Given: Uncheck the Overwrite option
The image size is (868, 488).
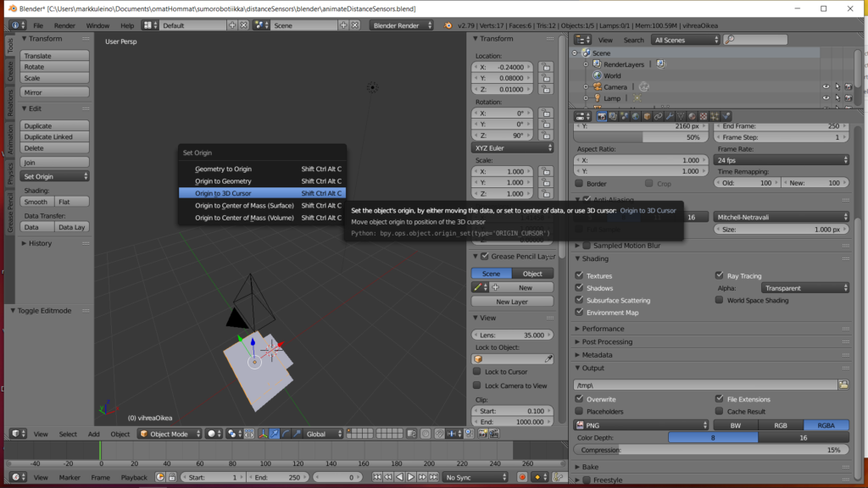Looking at the screenshot, I should pyautogui.click(x=580, y=399).
